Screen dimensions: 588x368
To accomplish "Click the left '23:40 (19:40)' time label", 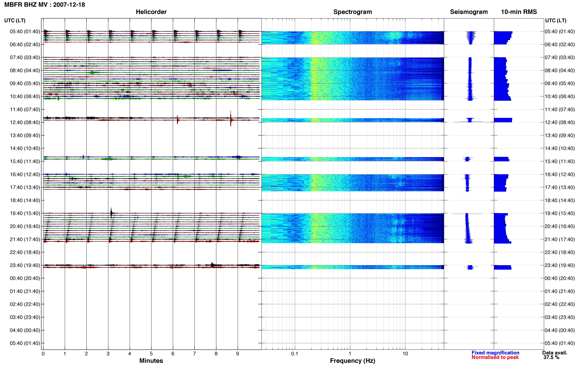I will [25, 265].
